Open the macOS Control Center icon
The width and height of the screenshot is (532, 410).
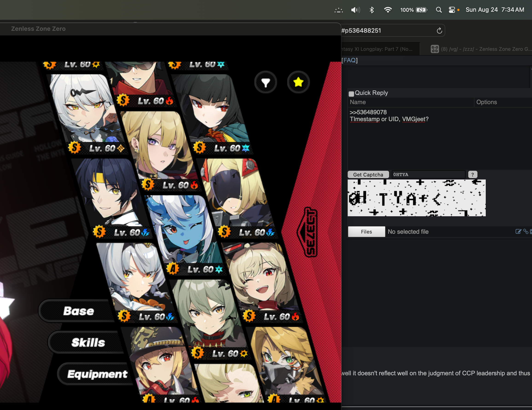[x=452, y=10]
